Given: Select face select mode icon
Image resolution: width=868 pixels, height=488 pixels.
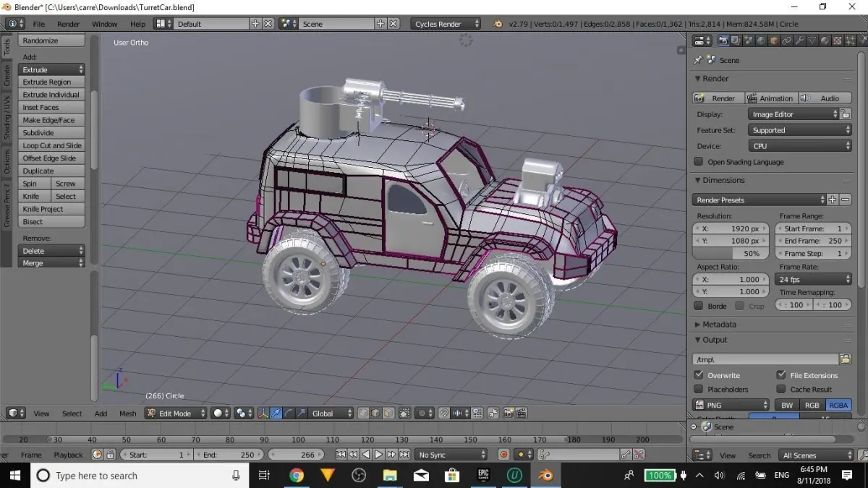Looking at the screenshot, I should (x=388, y=414).
